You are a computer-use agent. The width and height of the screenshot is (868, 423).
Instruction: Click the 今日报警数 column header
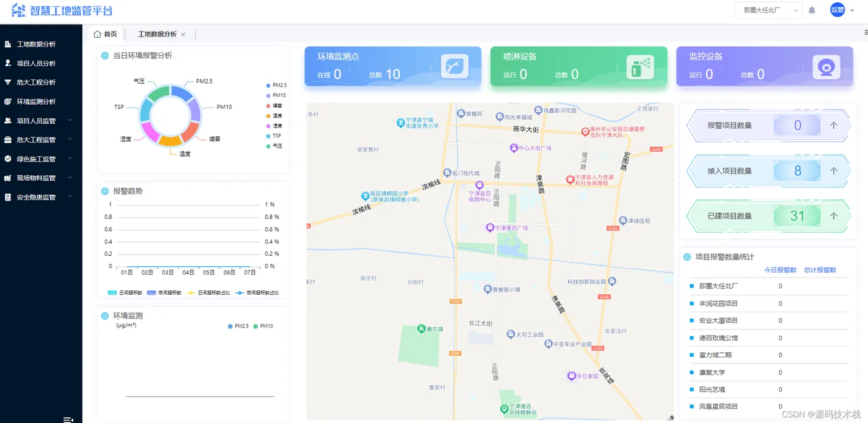(780, 270)
